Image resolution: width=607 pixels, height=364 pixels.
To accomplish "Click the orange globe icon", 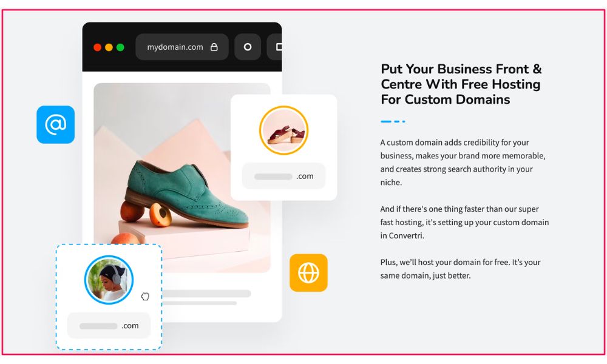I will click(308, 273).
